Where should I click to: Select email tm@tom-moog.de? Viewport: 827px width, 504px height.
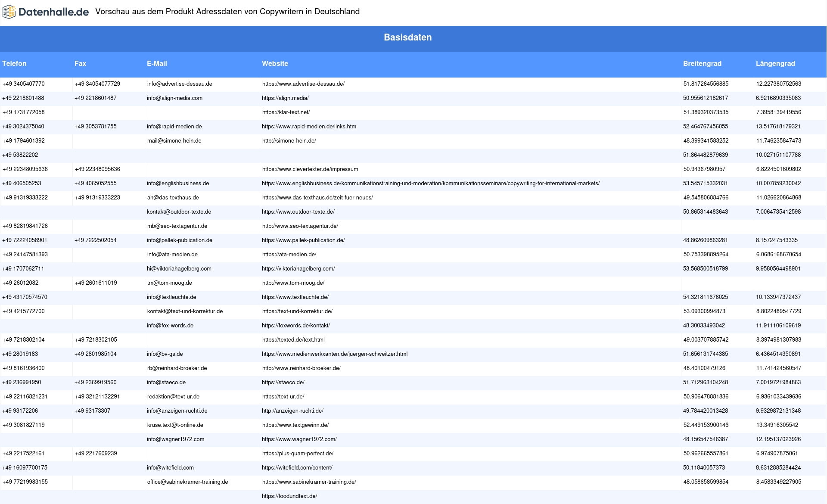pyautogui.click(x=170, y=283)
